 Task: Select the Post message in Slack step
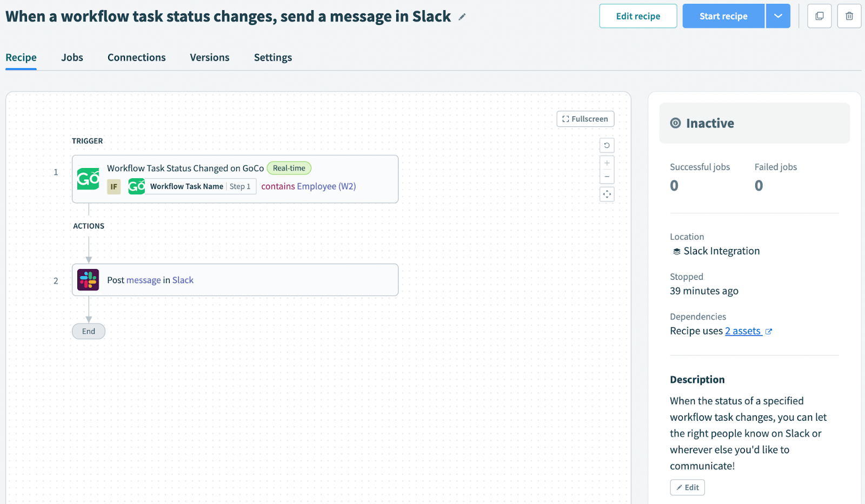(x=235, y=280)
